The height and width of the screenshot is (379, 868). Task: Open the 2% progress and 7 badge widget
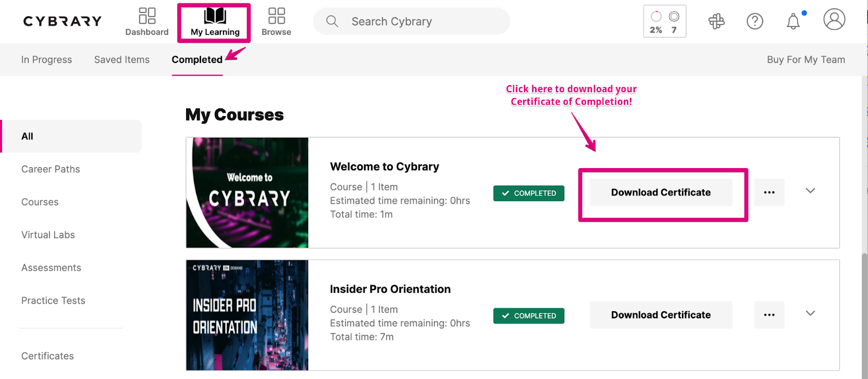(665, 21)
